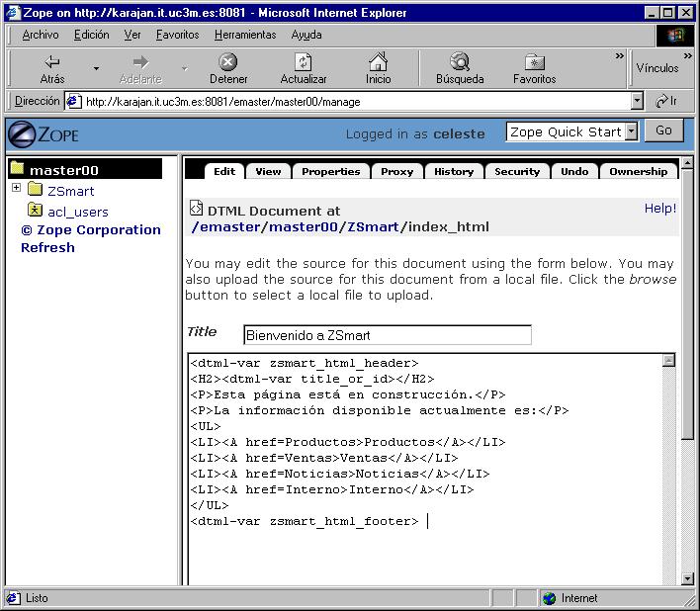700x611 pixels.
Task: Click the Internet zone globe icon
Action: [549, 598]
